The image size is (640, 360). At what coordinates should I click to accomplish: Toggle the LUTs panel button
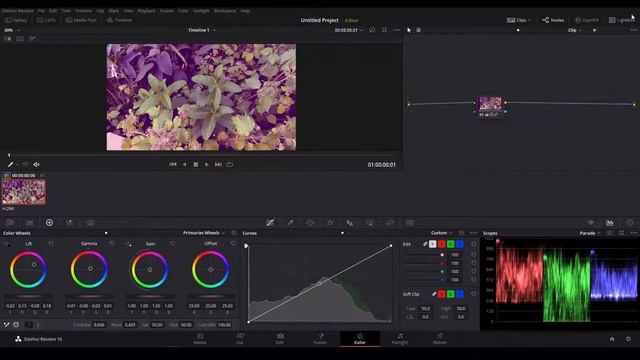point(46,20)
